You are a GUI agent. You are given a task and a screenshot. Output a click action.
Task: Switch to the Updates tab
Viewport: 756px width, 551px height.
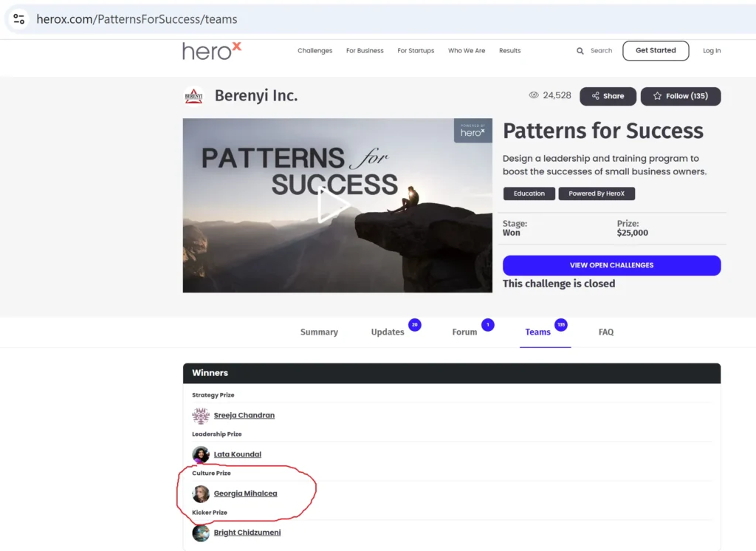click(388, 332)
